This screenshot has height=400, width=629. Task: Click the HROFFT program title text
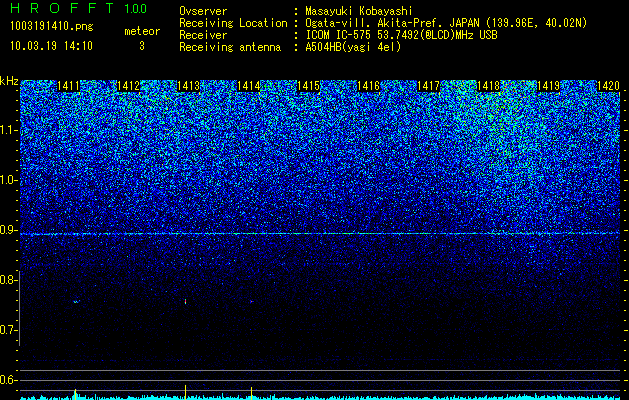[63, 8]
